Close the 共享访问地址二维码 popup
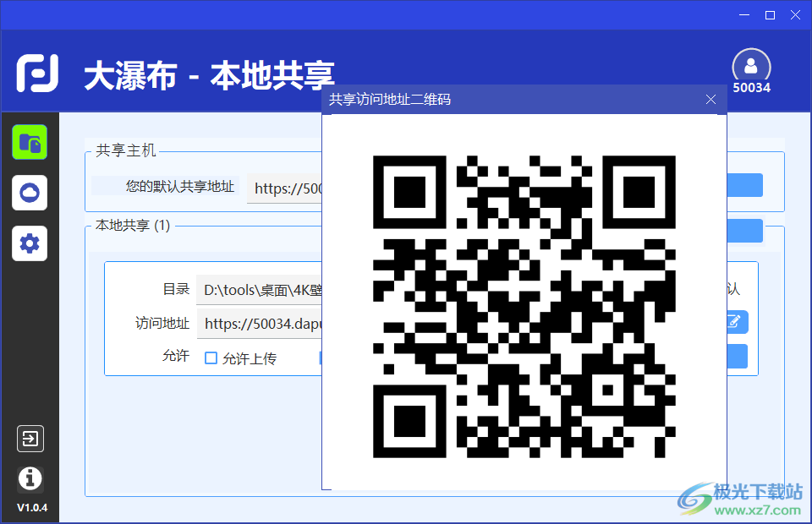The height and width of the screenshot is (524, 812). tap(710, 100)
